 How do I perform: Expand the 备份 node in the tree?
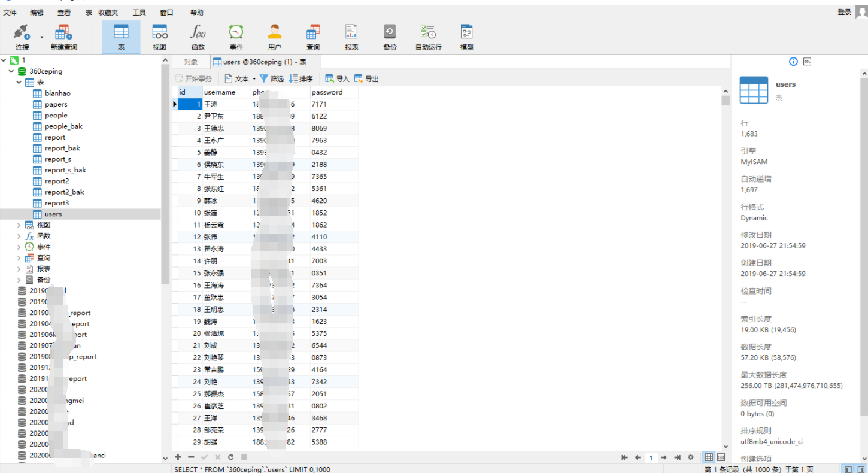click(x=19, y=280)
